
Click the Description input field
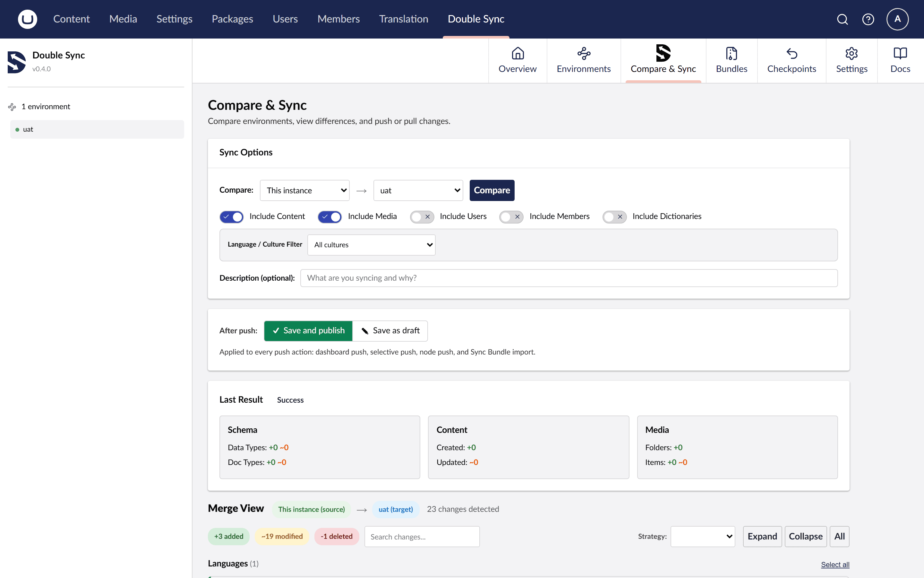pyautogui.click(x=569, y=278)
